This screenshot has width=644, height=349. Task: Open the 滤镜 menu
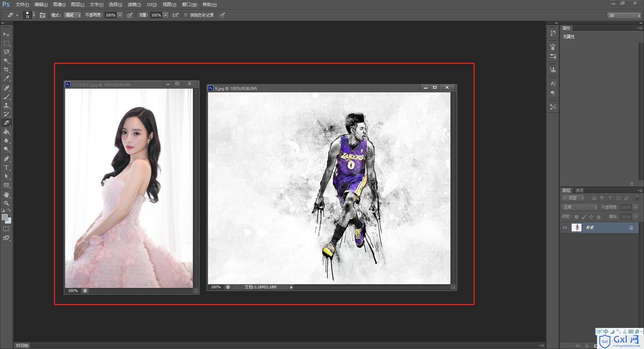click(134, 4)
